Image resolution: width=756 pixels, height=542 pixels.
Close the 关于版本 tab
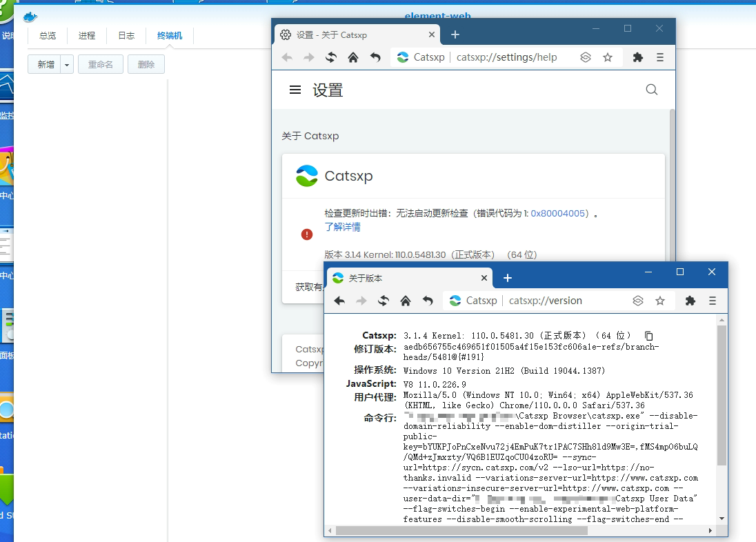coord(484,278)
